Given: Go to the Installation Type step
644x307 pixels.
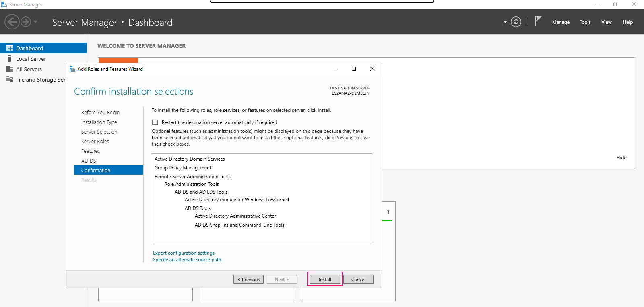Looking at the screenshot, I should [99, 122].
